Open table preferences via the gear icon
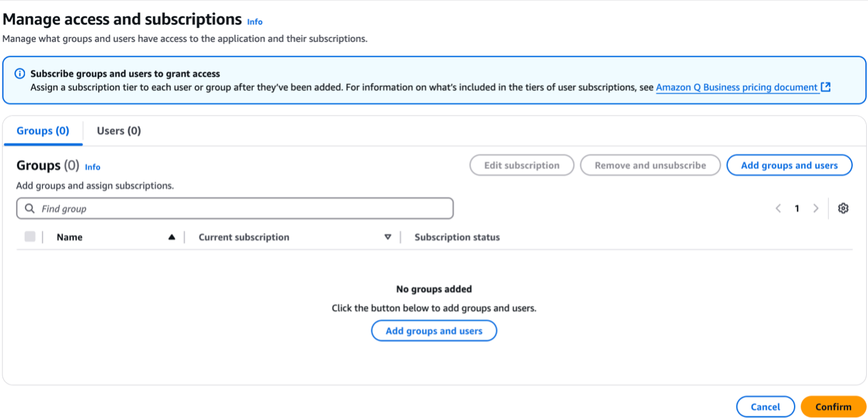Viewport: 868px width, 419px height. click(843, 208)
